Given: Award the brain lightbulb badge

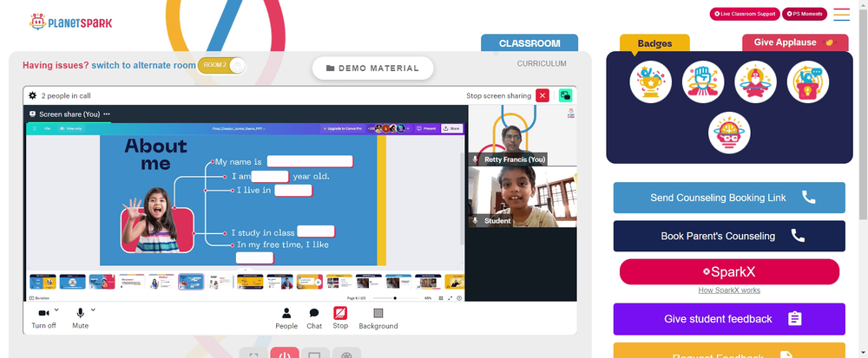Looking at the screenshot, I should tap(729, 133).
